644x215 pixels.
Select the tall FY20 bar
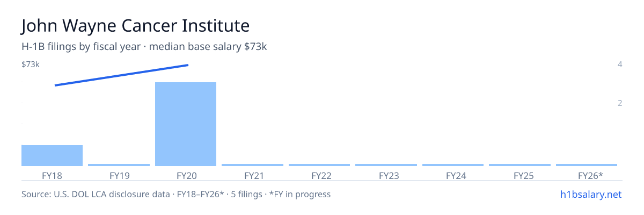186,124
